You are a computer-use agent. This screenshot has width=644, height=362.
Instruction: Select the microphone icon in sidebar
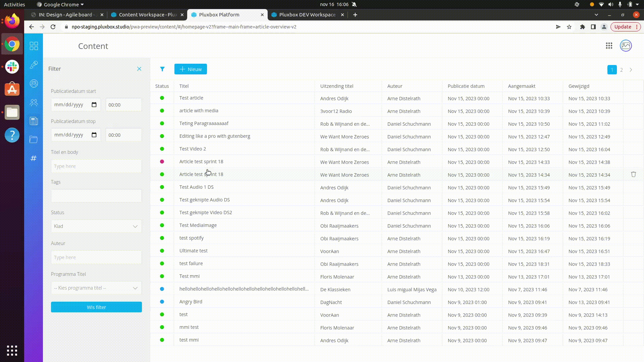click(x=34, y=65)
